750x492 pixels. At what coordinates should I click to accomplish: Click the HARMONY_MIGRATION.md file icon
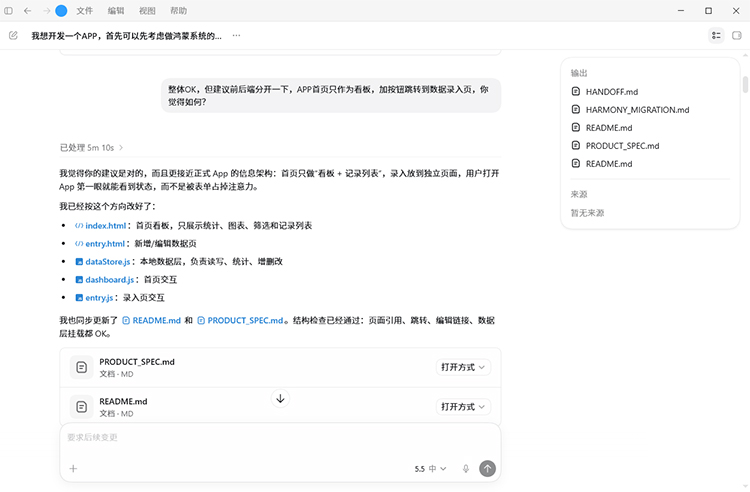coord(576,109)
